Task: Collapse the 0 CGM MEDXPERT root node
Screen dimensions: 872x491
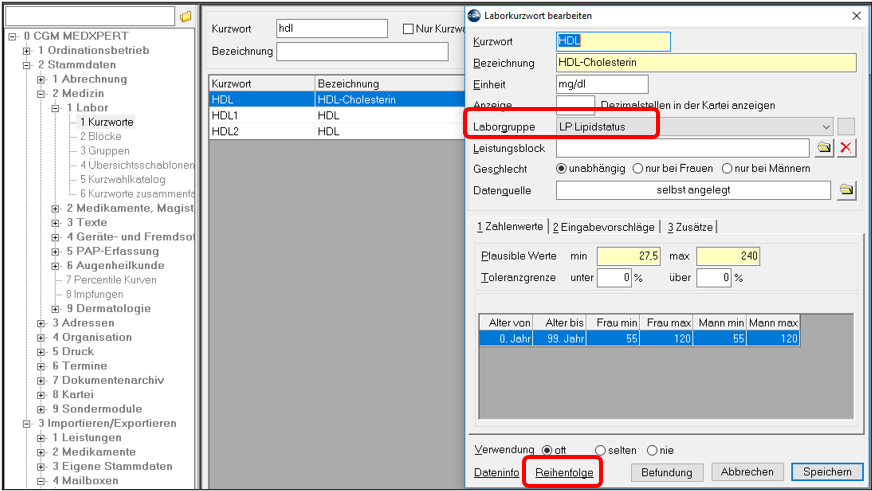Action: (x=13, y=37)
